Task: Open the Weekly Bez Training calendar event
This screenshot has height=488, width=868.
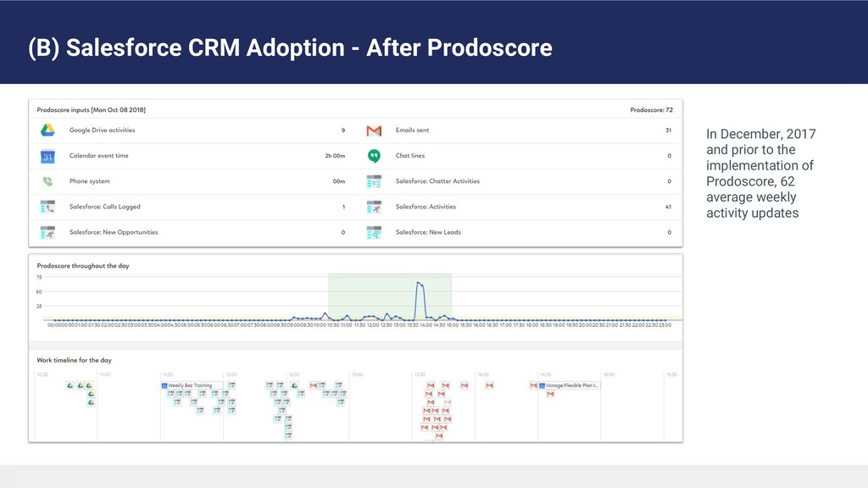Action: point(192,385)
